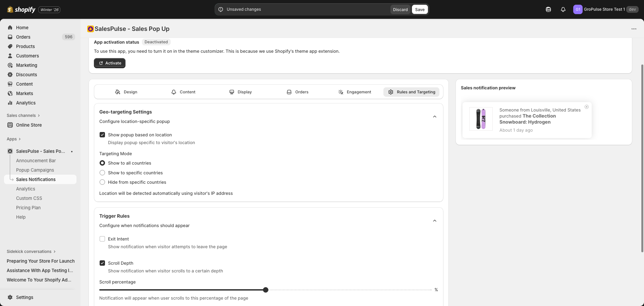The image size is (644, 306).
Task: Click the Scroll percentage slider handle
Action: pos(266,290)
